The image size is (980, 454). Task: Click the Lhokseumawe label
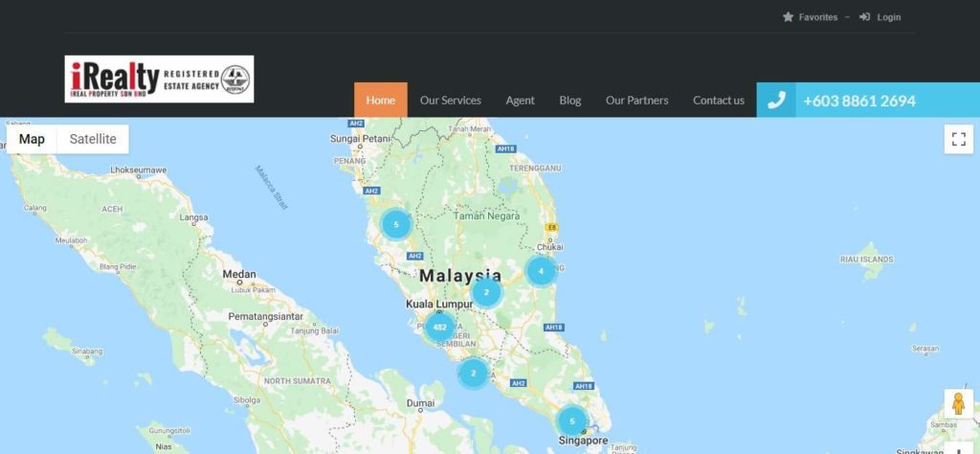(x=139, y=170)
